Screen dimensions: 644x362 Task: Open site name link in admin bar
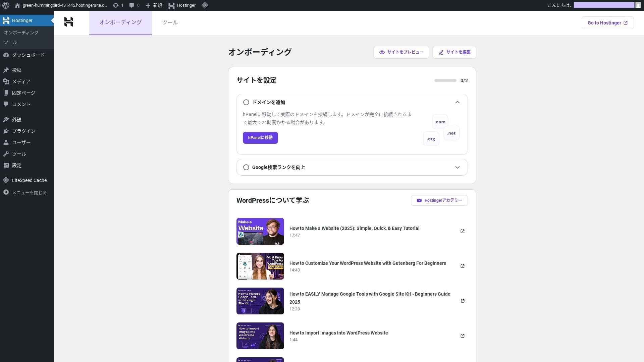(x=65, y=5)
